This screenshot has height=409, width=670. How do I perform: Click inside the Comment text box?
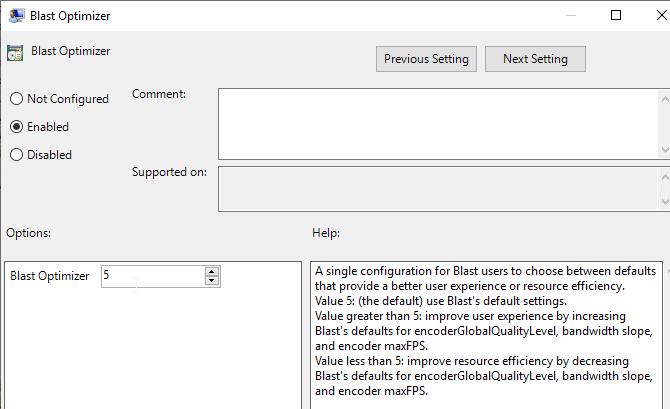coord(439,124)
